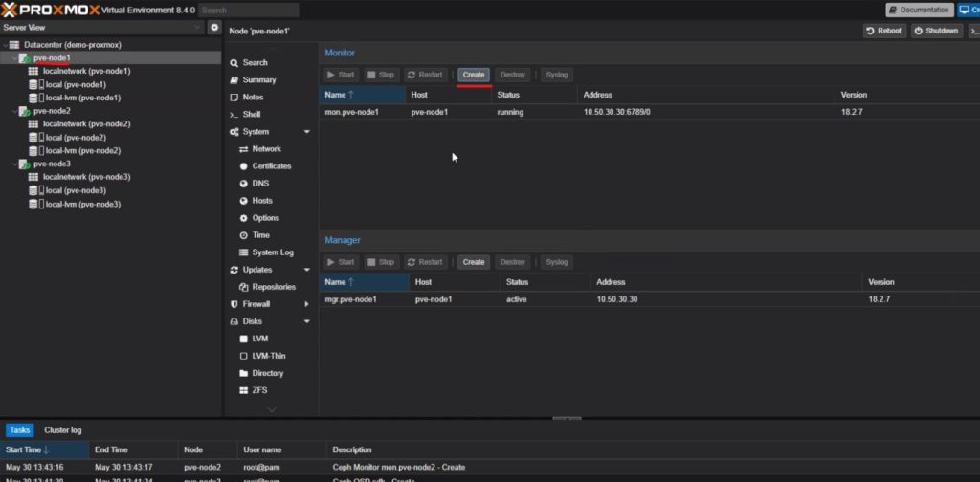This screenshot has width=980, height=482.
Task: Collapse pve-node3 tree expander
Action: point(15,164)
